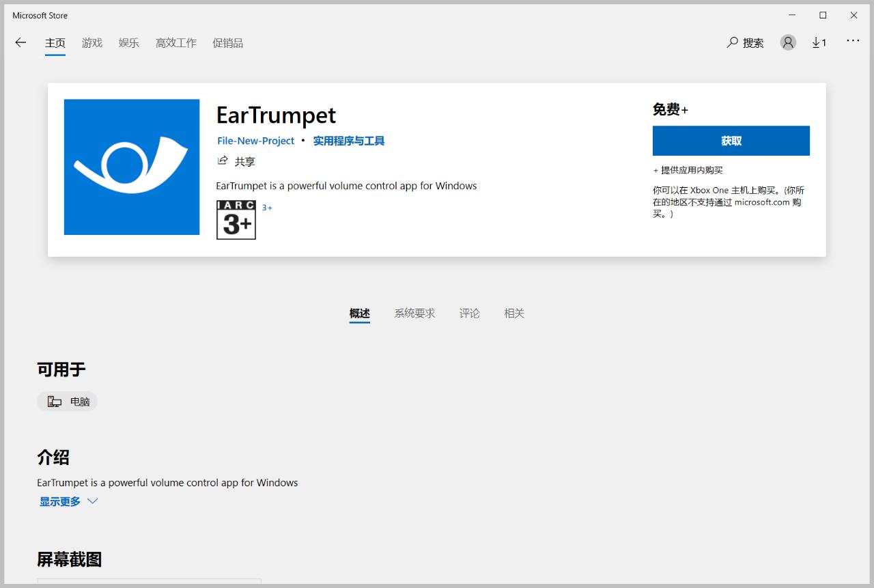Click the back arrow icon
The height and width of the screenshot is (588, 874).
(x=20, y=42)
